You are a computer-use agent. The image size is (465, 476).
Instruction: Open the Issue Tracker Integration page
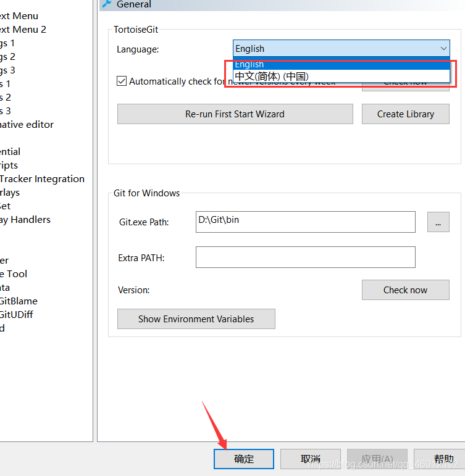tap(42, 179)
